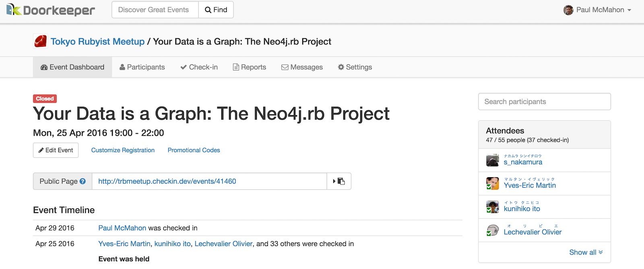Open Paul McMahon link in timeline
This screenshot has height=269, width=644.
tap(122, 228)
